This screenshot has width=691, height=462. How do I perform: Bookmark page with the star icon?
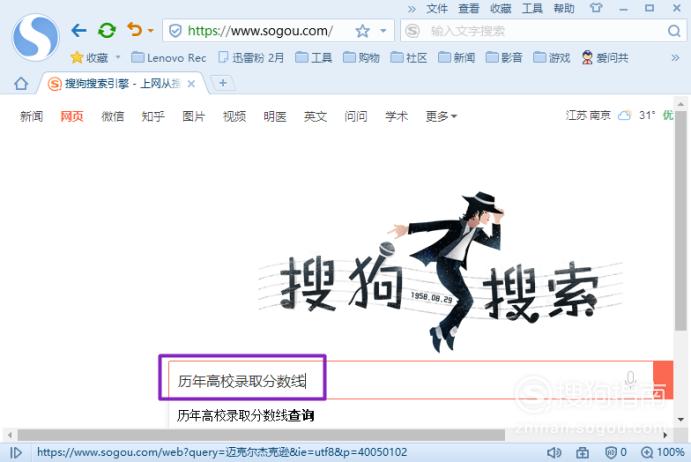pos(362,31)
